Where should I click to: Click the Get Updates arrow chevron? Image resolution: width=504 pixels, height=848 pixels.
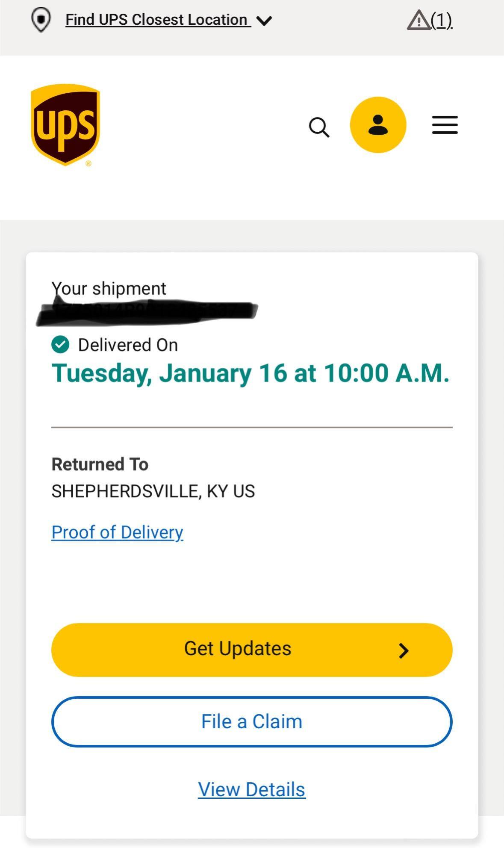coord(404,651)
